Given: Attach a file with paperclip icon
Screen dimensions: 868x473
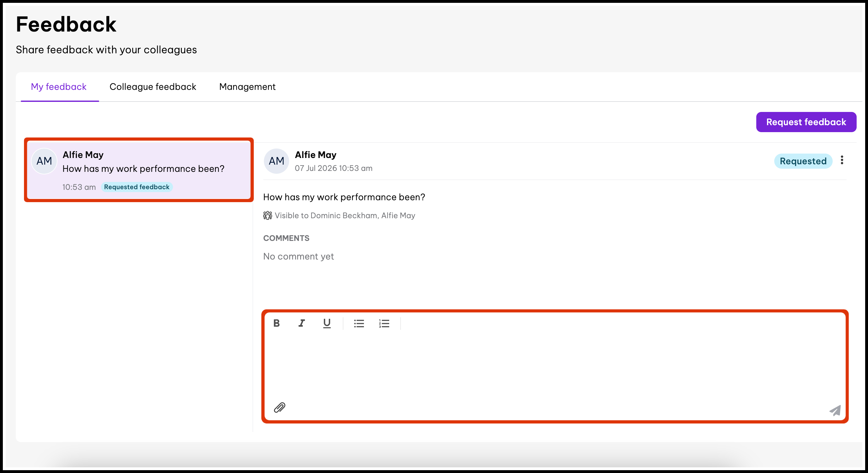Looking at the screenshot, I should (279, 407).
